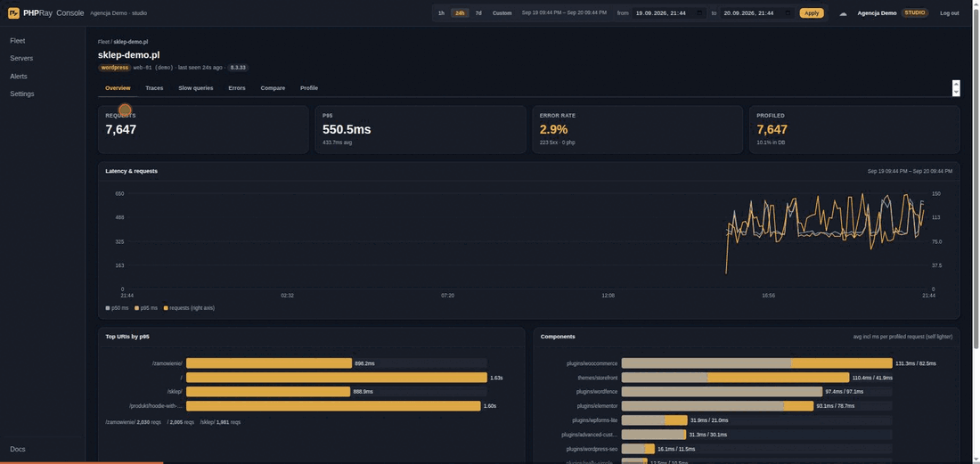This screenshot has height=464, width=980.
Task: Click the Apply button
Action: click(x=812, y=13)
